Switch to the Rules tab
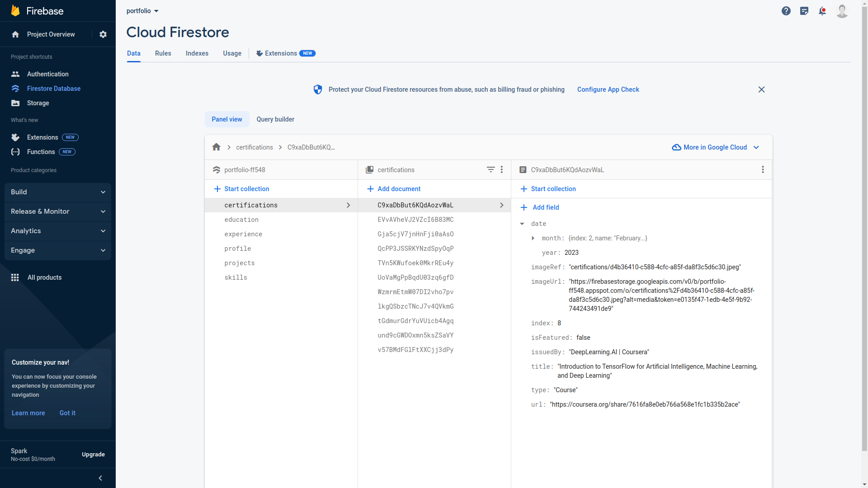 point(163,53)
